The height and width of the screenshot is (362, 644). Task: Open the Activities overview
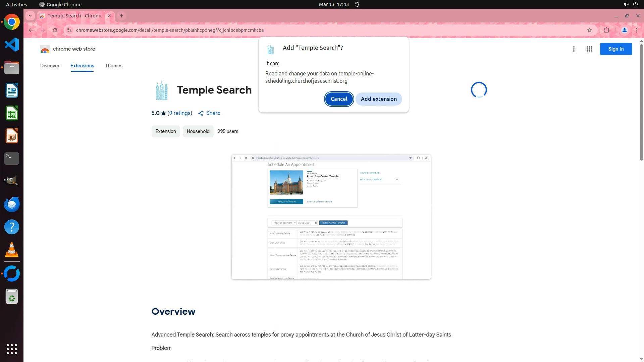tap(16, 4)
